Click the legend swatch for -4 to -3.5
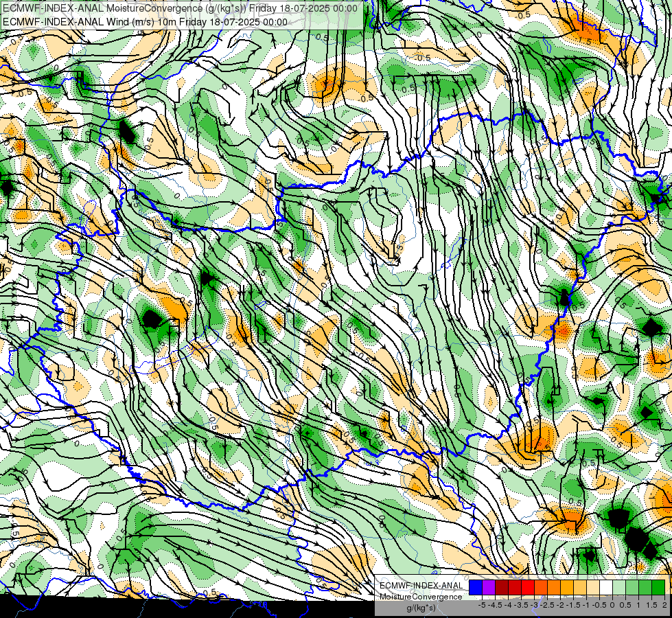672x618 pixels. [x=515, y=587]
